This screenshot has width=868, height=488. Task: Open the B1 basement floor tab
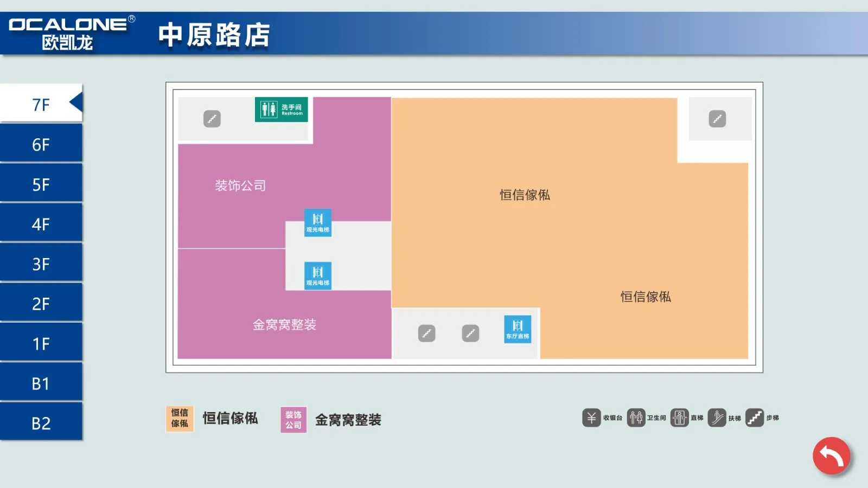click(x=41, y=383)
